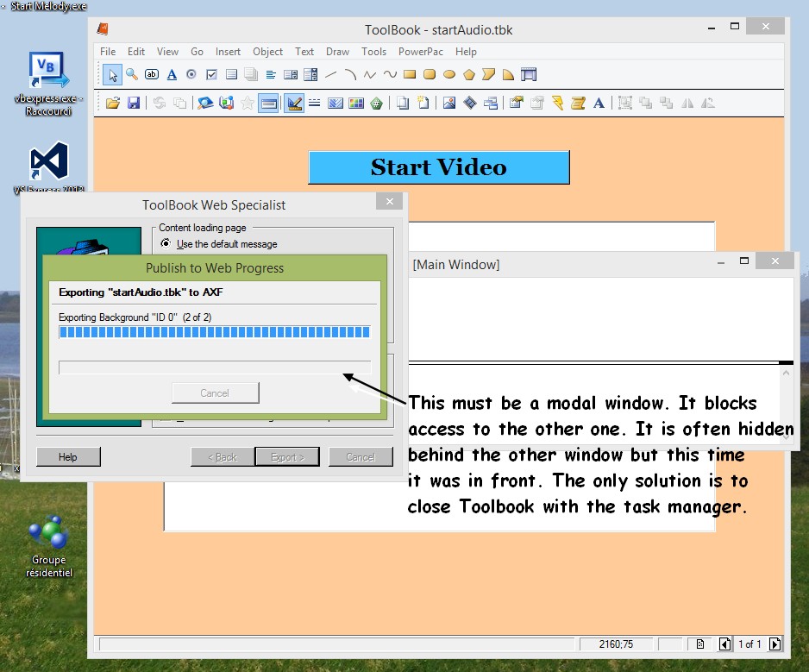Select the Groupe résidentiel desktop icon
This screenshot has height=672, width=809.
[x=49, y=546]
